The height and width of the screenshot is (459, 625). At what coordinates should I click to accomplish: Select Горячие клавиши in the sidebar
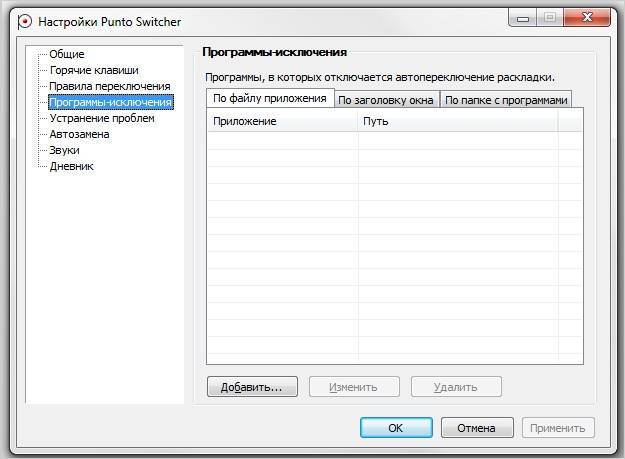(94, 70)
